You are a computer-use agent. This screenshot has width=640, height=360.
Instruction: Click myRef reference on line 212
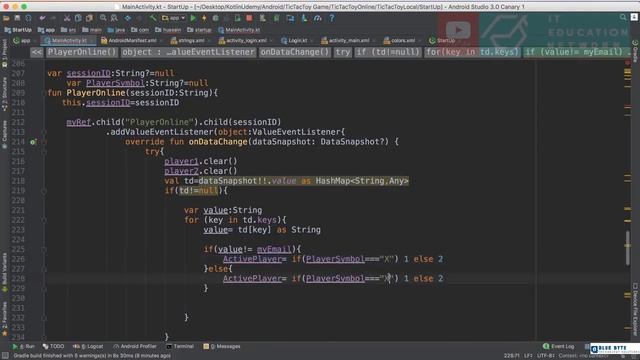pyautogui.click(x=78, y=122)
